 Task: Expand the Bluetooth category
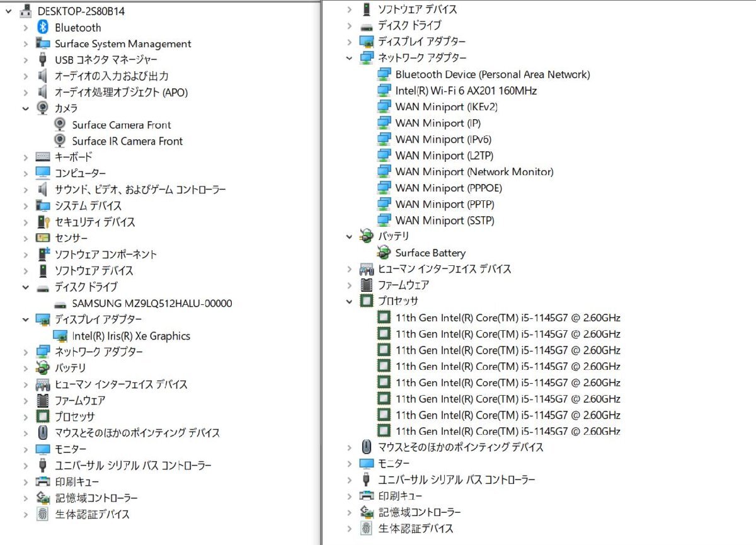[x=25, y=27]
